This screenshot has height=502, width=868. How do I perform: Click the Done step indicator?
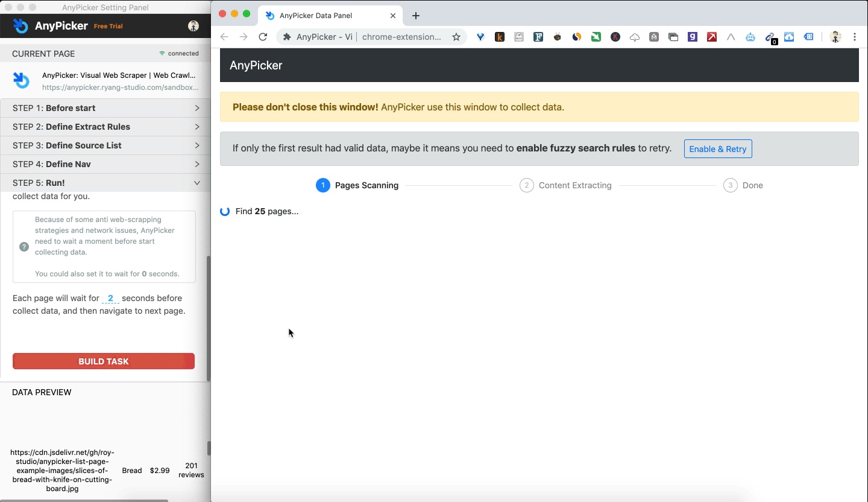tap(743, 185)
